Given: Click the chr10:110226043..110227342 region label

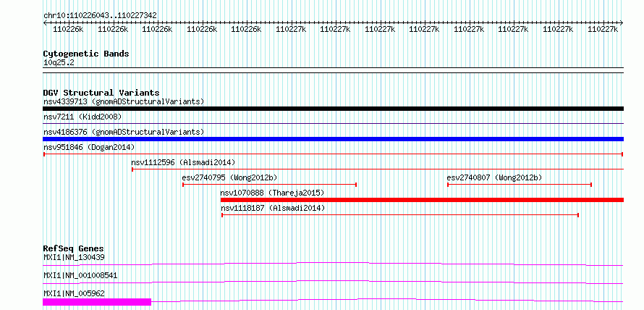Looking at the screenshot, I should (x=100, y=15).
